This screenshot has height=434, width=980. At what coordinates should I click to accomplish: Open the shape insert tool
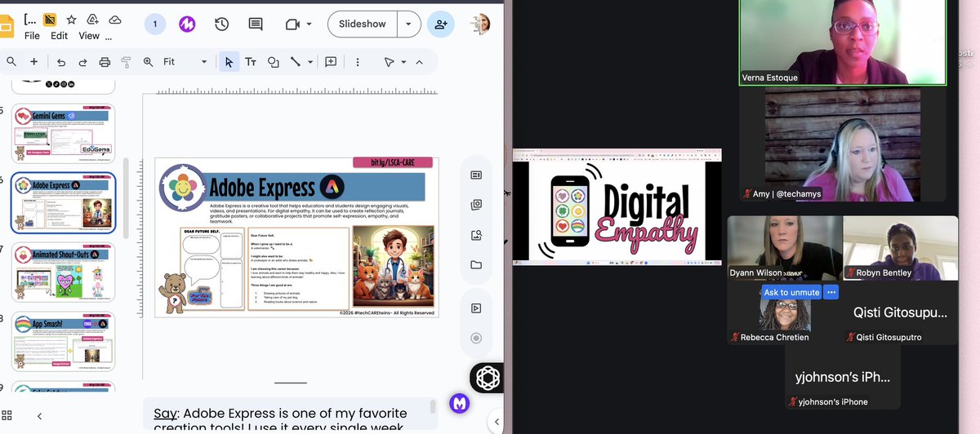point(273,62)
